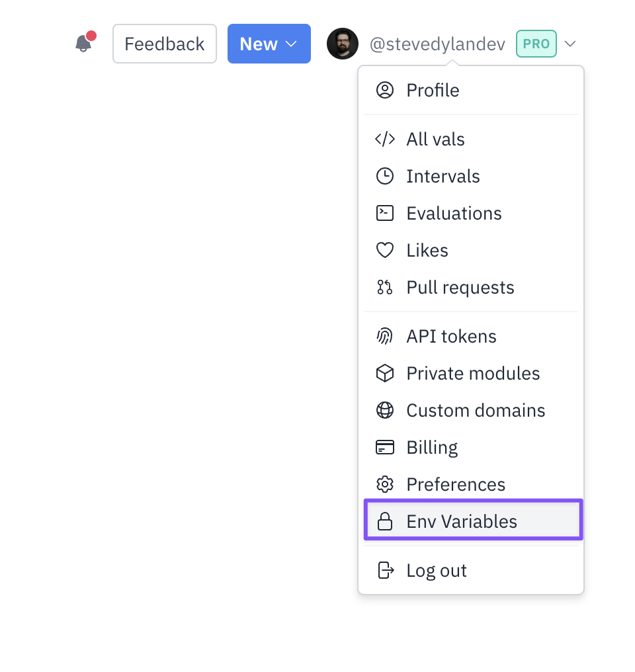Click the gear icon beside Preferences
The image size is (635, 672).
(x=384, y=484)
